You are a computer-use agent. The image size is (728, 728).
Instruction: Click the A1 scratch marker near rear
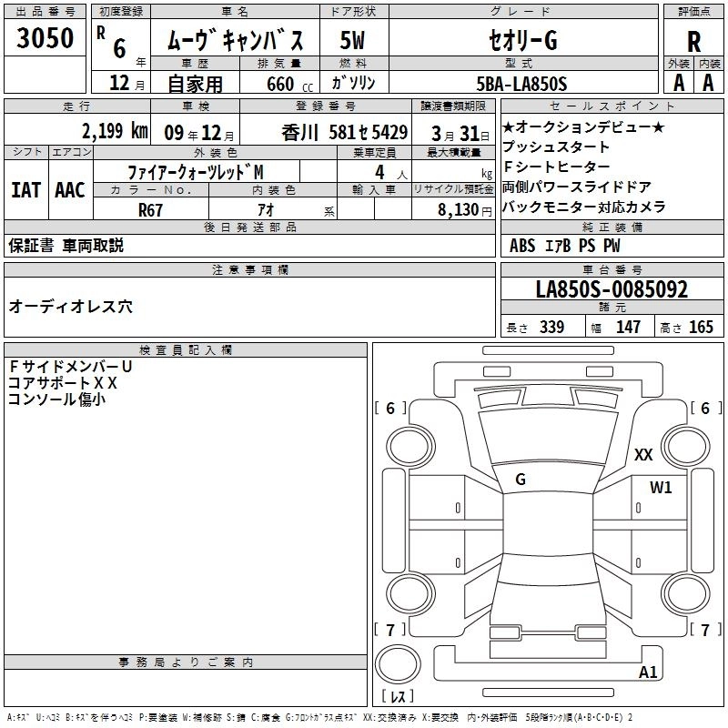click(648, 672)
